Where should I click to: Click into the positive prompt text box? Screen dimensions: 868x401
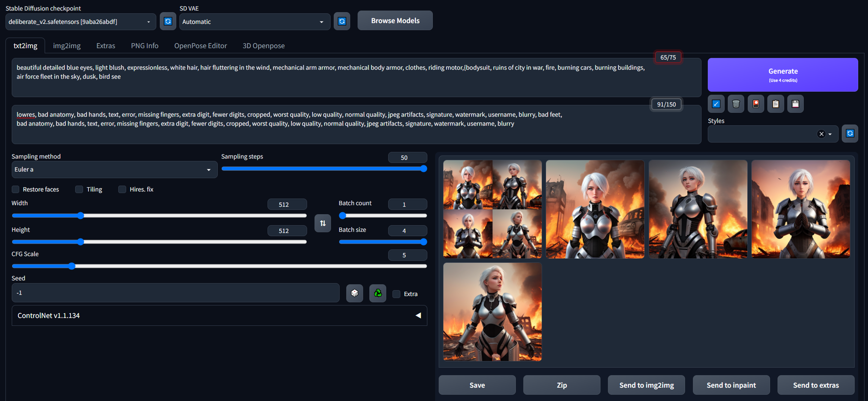357,77
